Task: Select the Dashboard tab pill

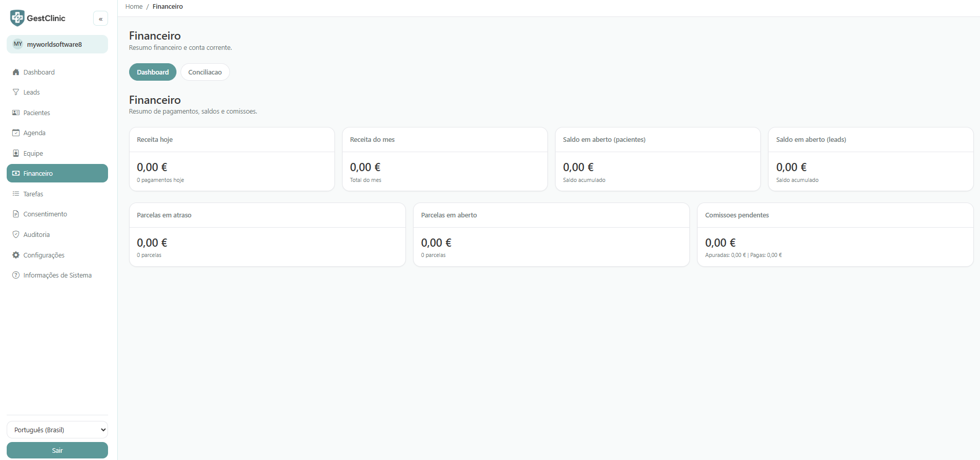Action: [152, 72]
